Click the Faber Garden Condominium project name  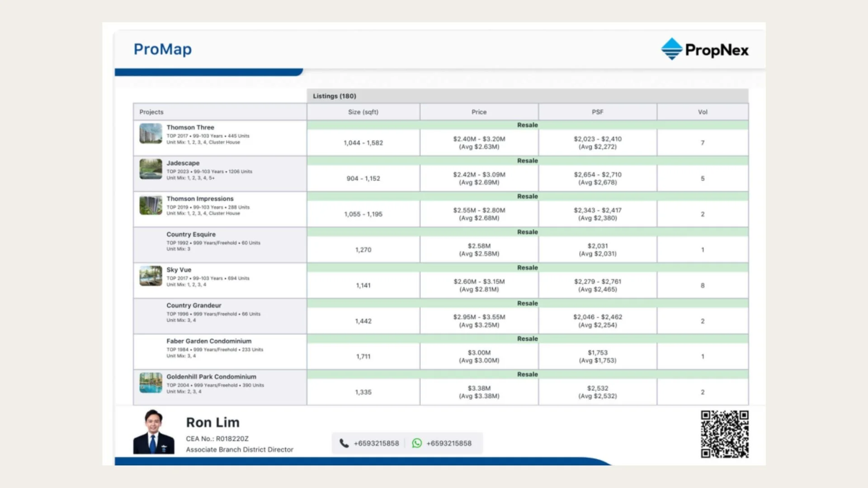pos(209,341)
